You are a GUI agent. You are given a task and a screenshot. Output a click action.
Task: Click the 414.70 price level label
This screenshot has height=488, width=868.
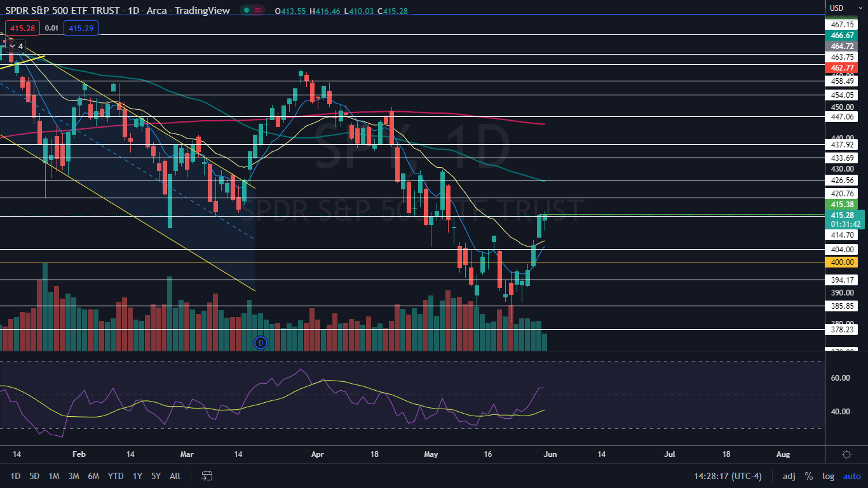click(841, 234)
